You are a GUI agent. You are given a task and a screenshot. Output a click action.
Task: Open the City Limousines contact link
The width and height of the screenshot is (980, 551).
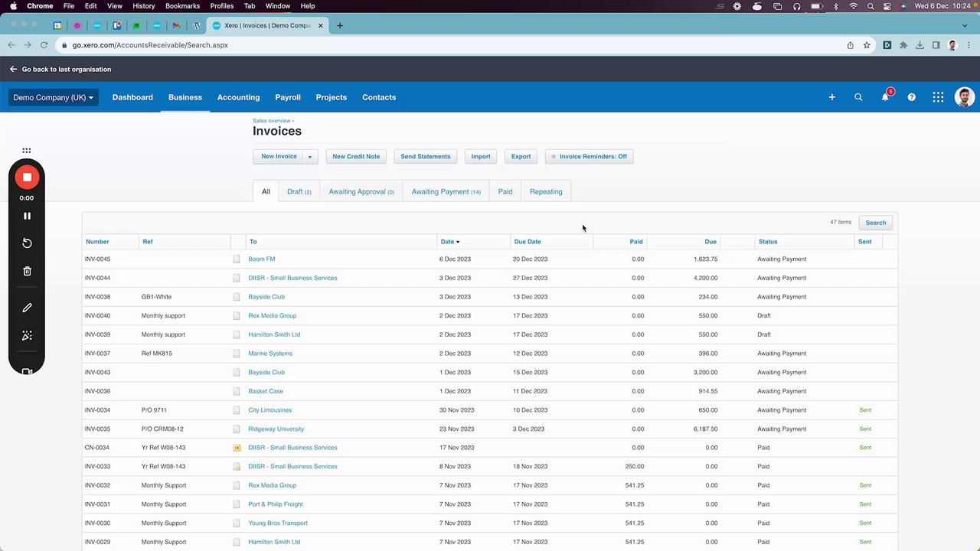[270, 410]
